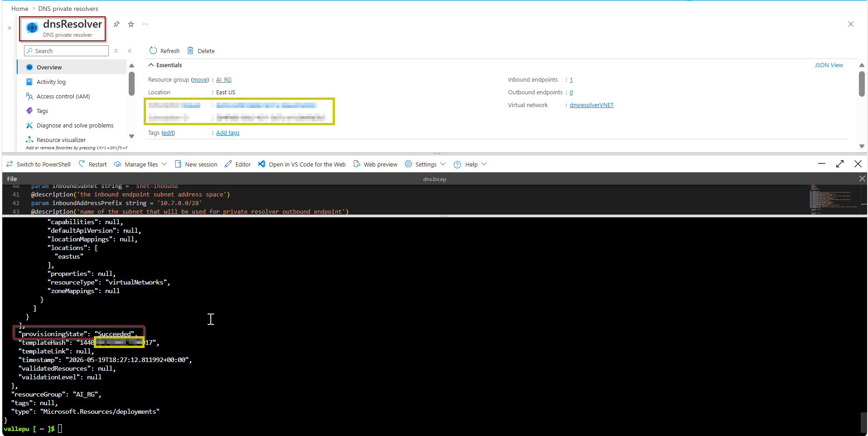The height and width of the screenshot is (436, 868).
Task: Click the resource group move link
Action: (200, 80)
